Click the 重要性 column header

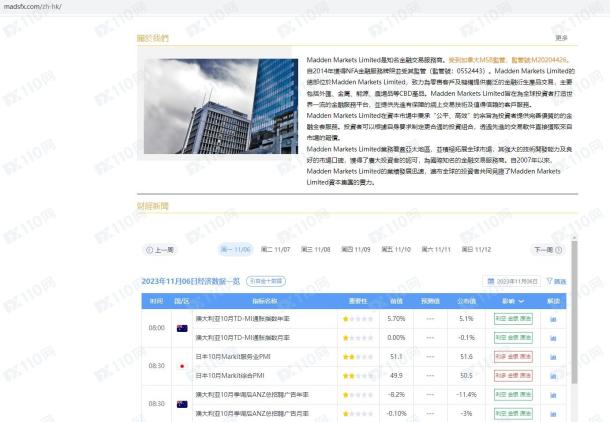[x=358, y=301]
